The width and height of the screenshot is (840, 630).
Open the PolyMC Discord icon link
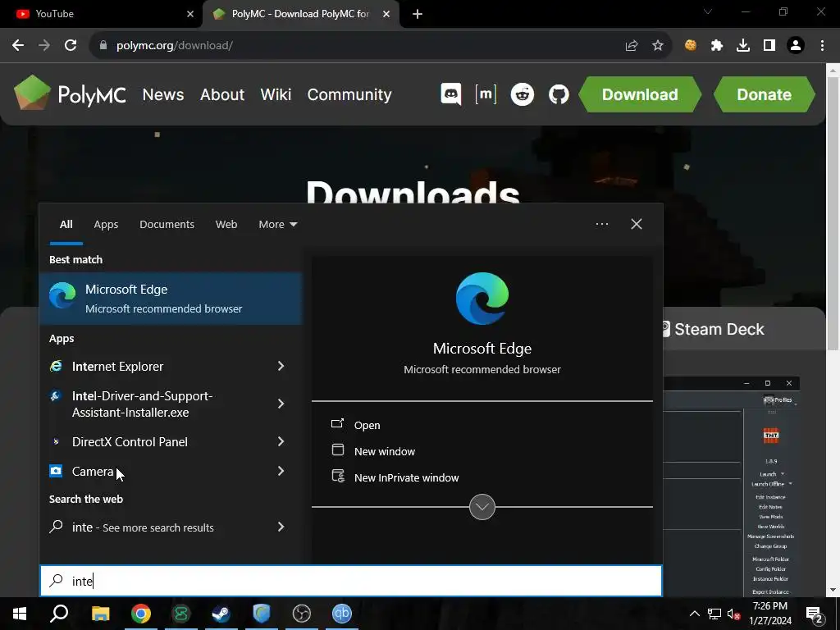coord(451,95)
